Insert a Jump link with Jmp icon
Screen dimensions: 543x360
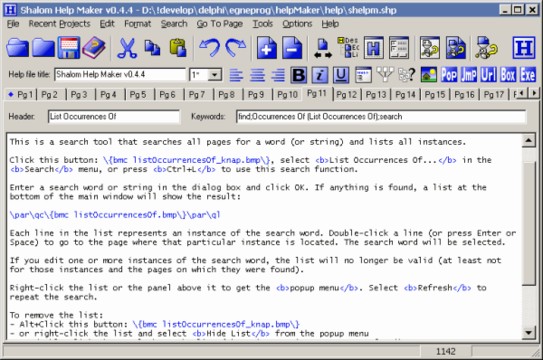[468, 74]
